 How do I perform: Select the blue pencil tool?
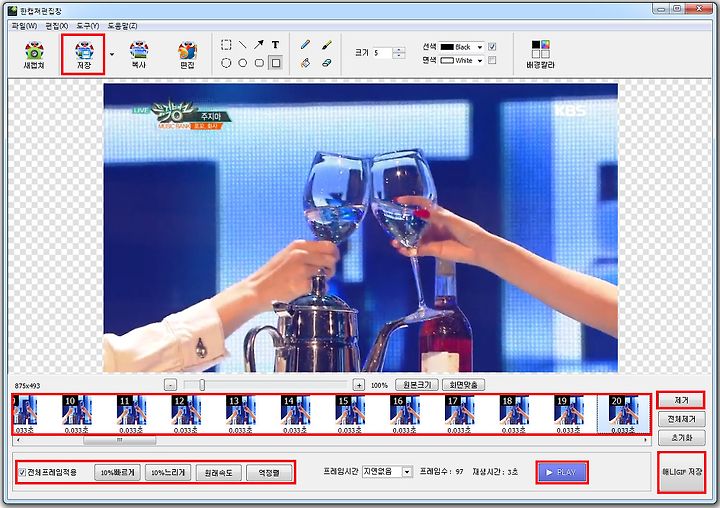[x=305, y=45]
